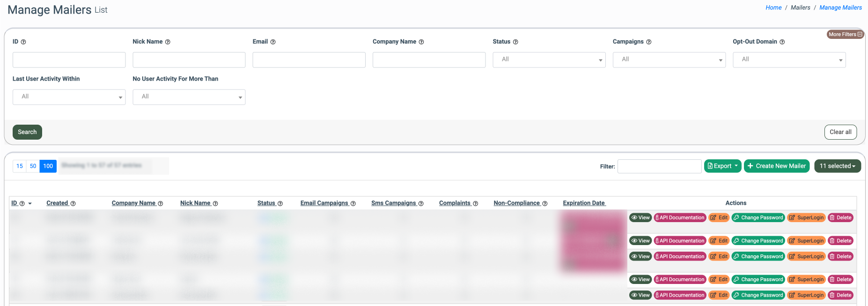This screenshot has height=306, width=868.
Task: Click the sort arrow beside the ID column header
Action: coord(30,204)
